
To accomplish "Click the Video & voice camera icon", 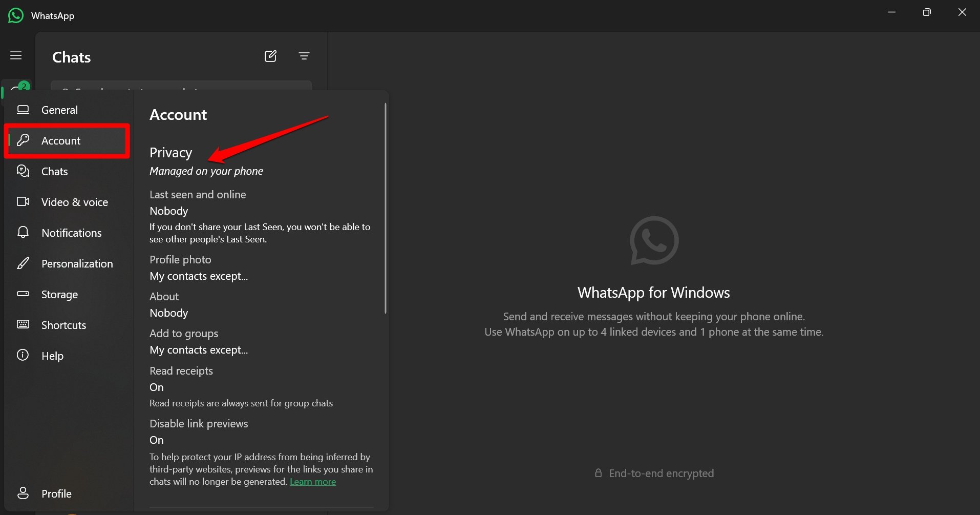I will click(23, 201).
